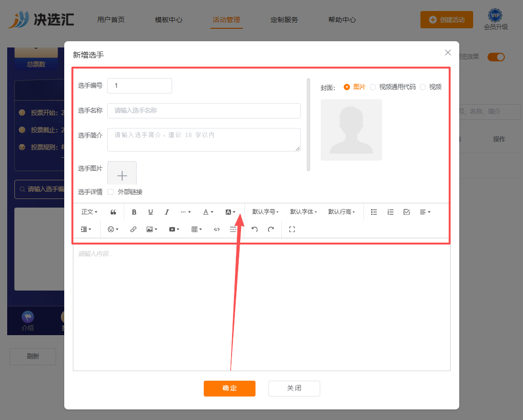The image size is (523, 420).
Task: Open the background color dropdown
Action: tap(231, 212)
